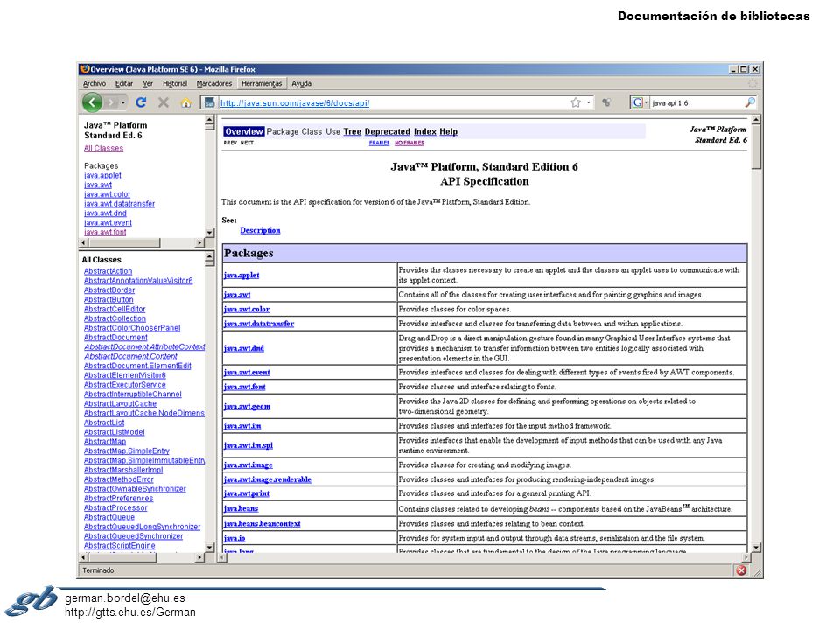Open the Ayuda menu
The width and height of the screenshot is (840, 630).
[x=301, y=84]
